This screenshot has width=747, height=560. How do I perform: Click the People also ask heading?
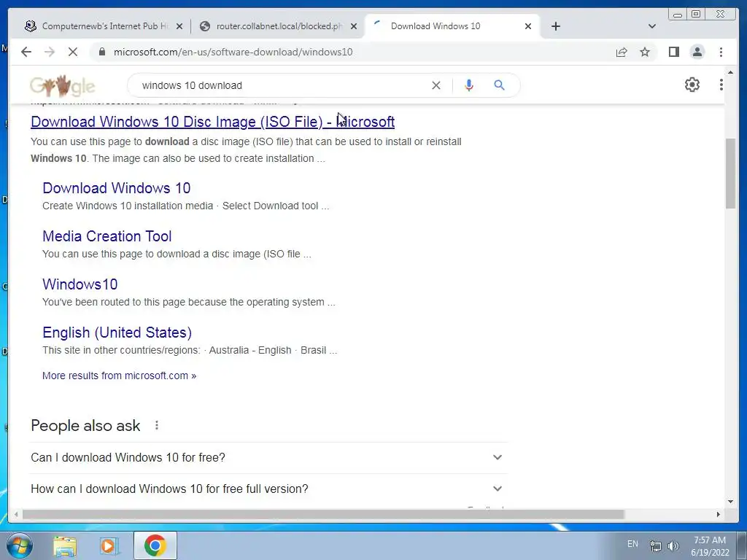(x=85, y=426)
